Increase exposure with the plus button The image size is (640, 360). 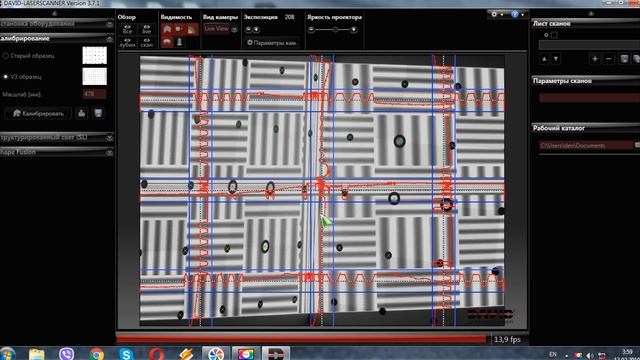(x=256, y=29)
